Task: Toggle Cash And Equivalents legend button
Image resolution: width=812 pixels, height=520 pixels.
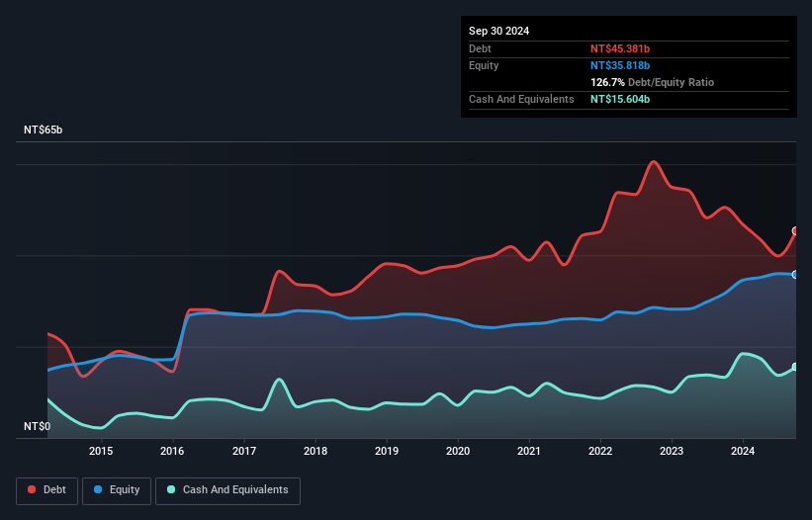Action: [227, 490]
